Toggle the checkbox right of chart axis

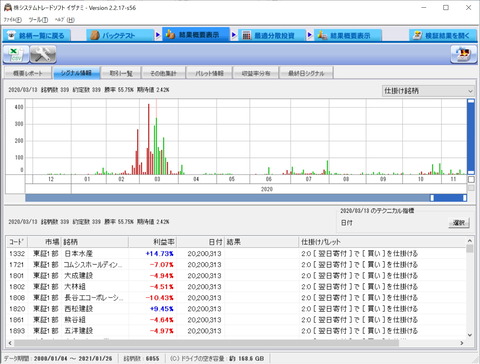click(x=471, y=180)
